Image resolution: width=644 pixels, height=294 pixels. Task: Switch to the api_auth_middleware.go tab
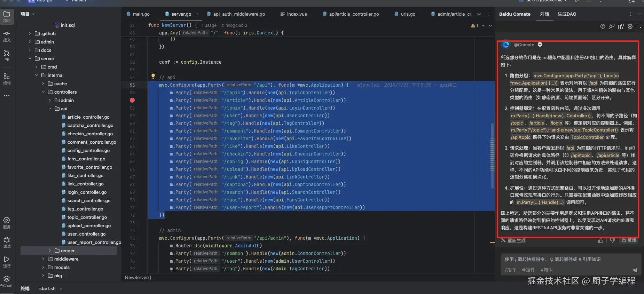tap(236, 14)
